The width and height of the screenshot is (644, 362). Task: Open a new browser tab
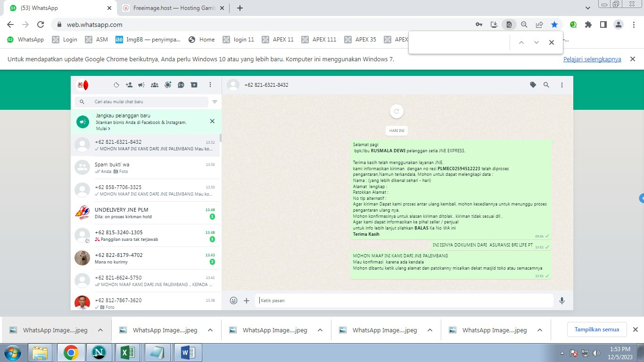coord(240,8)
